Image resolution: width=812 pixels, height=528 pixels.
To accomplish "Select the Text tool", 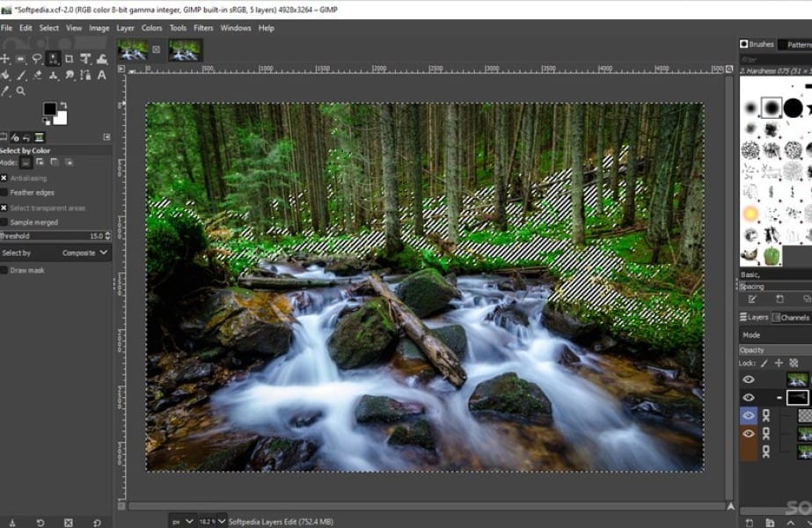I will pos(99,75).
